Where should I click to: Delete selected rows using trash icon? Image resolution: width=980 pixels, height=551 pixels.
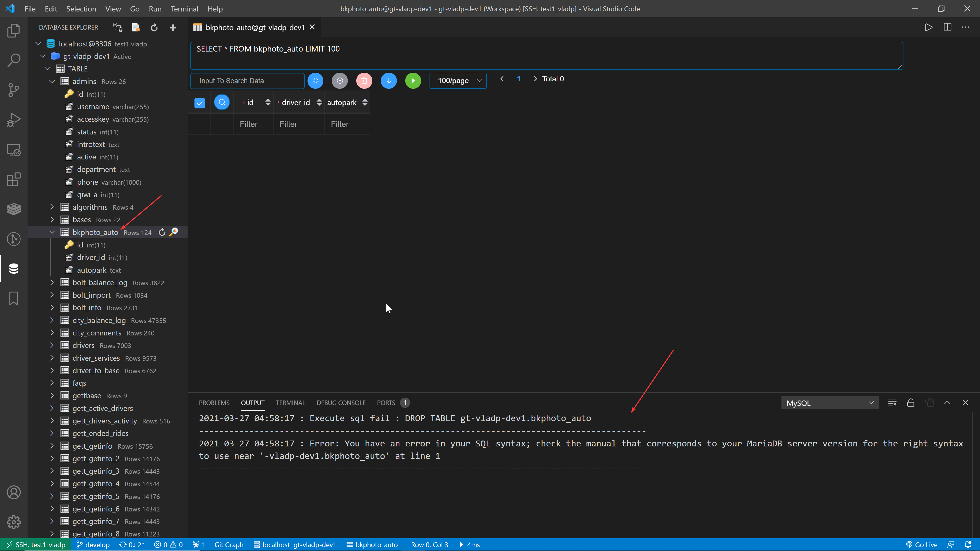(364, 81)
